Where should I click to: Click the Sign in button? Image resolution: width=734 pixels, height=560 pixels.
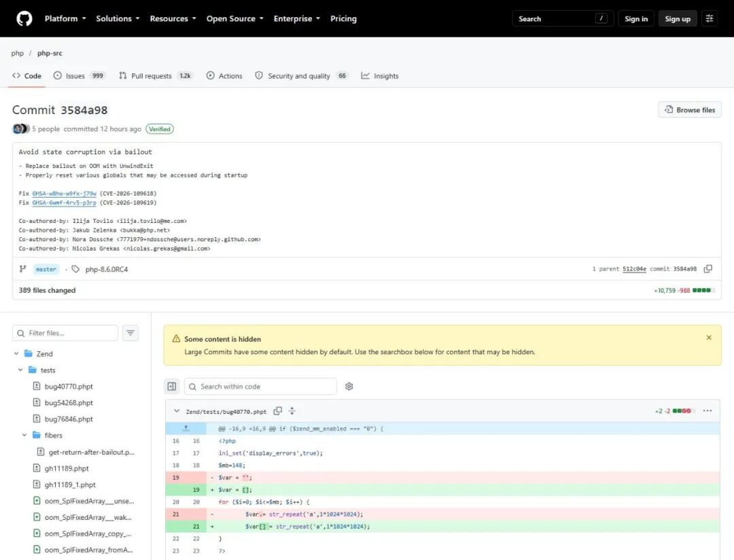click(x=635, y=19)
